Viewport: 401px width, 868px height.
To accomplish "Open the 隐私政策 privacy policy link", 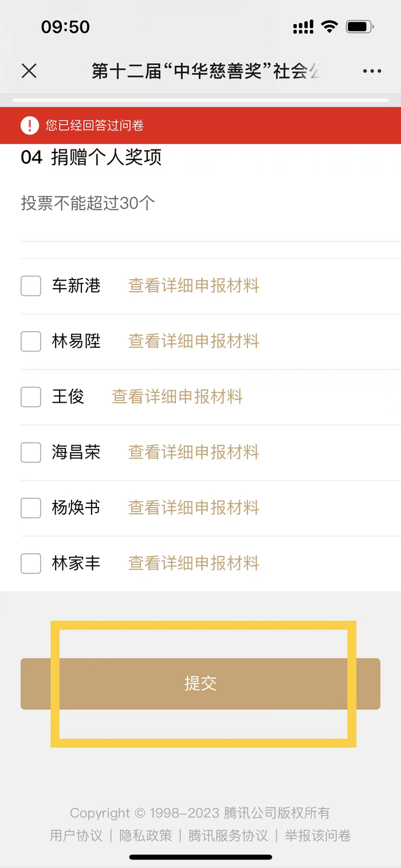I will pyautogui.click(x=146, y=835).
